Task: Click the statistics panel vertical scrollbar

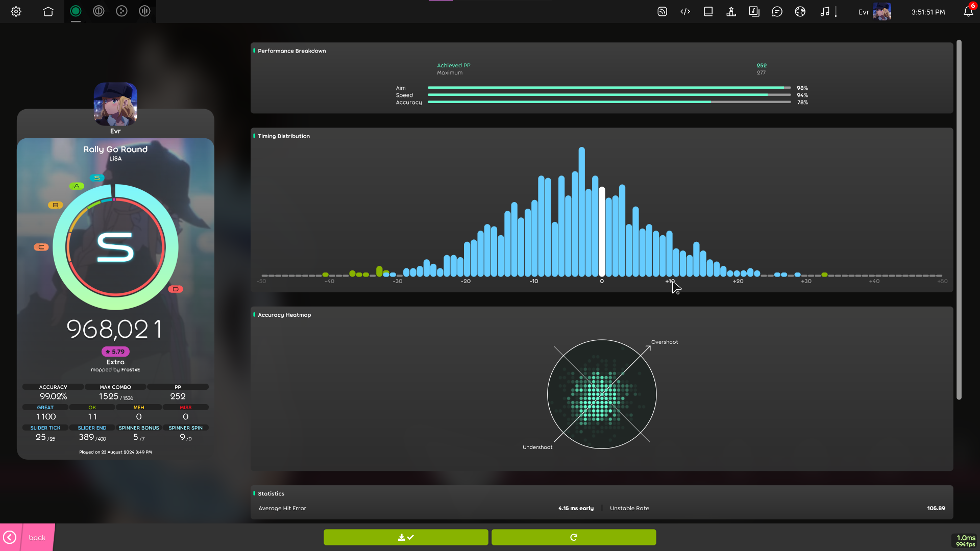Action: pos(959,219)
